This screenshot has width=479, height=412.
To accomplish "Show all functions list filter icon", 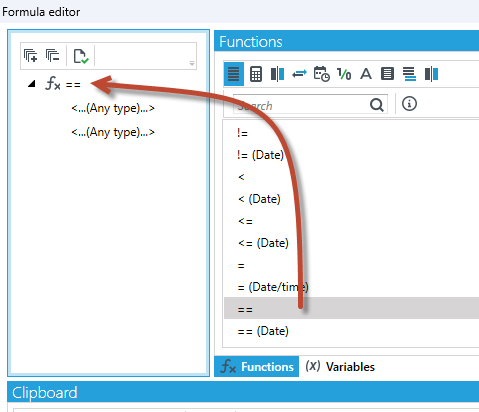I will coord(234,74).
